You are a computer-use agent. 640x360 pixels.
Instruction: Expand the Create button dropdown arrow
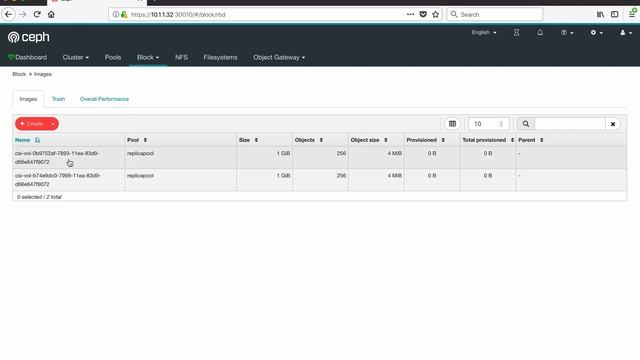tap(53, 124)
